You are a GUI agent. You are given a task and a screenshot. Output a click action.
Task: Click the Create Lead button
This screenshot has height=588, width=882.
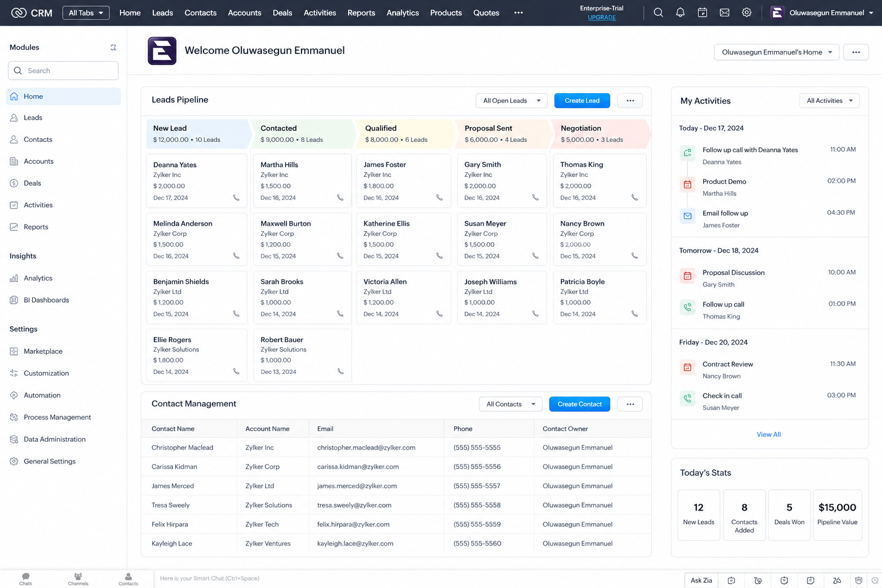(x=582, y=100)
